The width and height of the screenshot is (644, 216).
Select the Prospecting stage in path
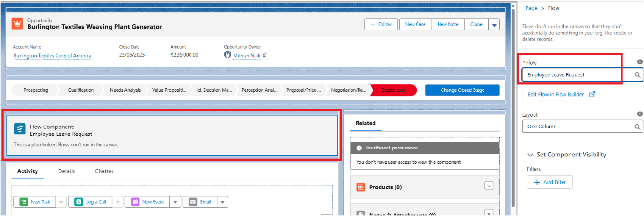click(x=36, y=90)
